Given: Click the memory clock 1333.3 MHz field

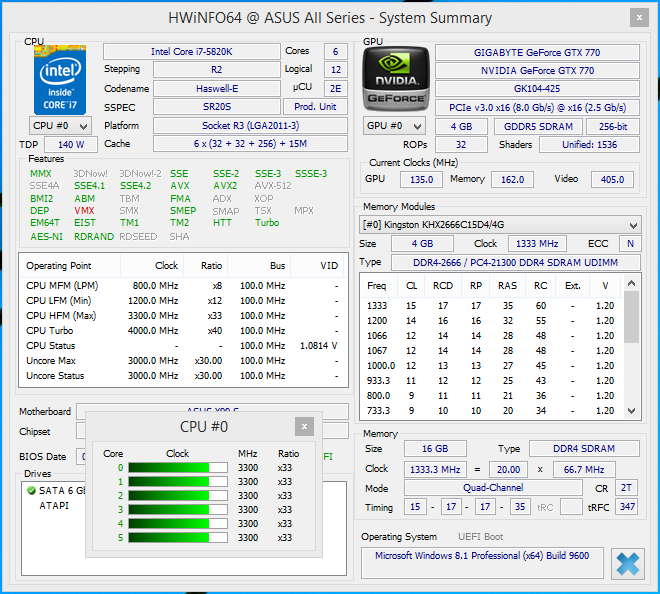Looking at the screenshot, I should [x=435, y=469].
